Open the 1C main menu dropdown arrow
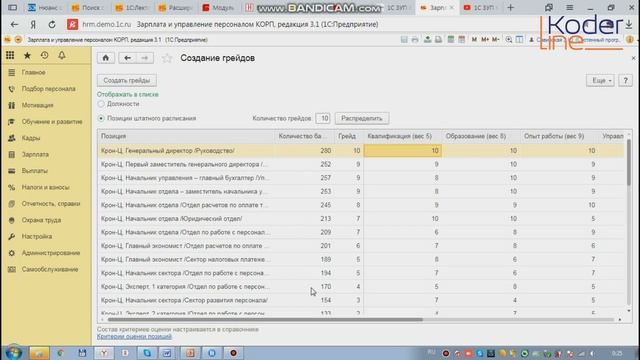 click(18, 40)
